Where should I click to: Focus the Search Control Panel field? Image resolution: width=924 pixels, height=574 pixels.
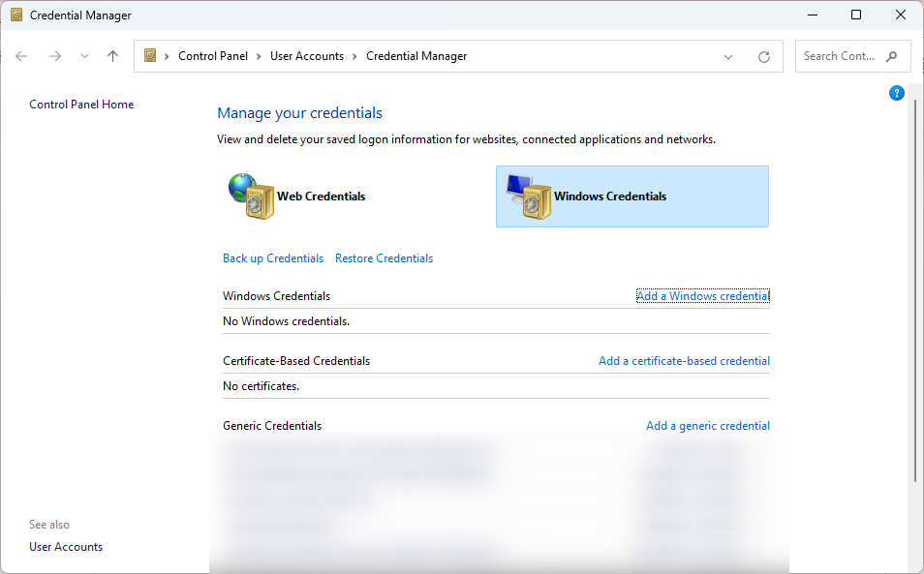852,56
